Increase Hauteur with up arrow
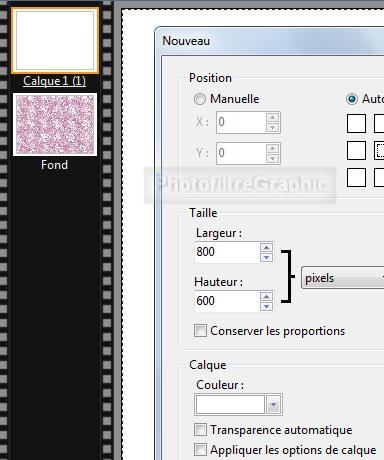The height and width of the screenshot is (460, 384). [266, 296]
